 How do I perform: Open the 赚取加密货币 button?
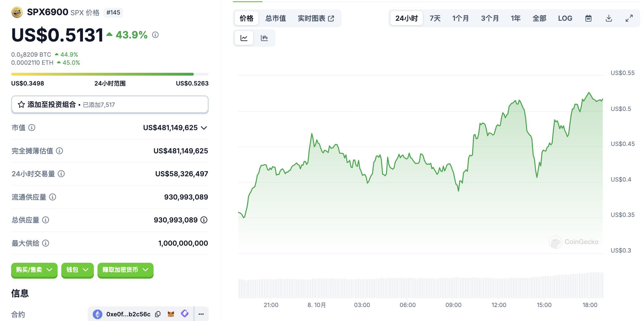pyautogui.click(x=125, y=270)
